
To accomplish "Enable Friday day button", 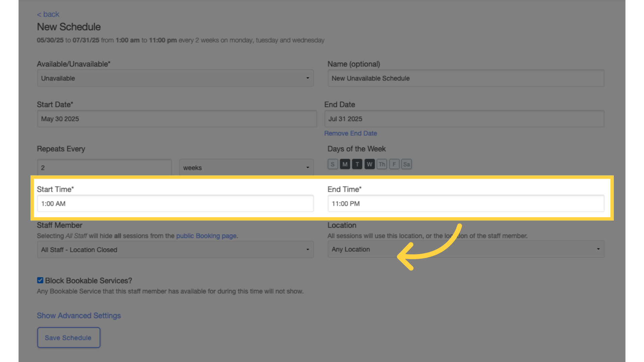I will pyautogui.click(x=394, y=164).
